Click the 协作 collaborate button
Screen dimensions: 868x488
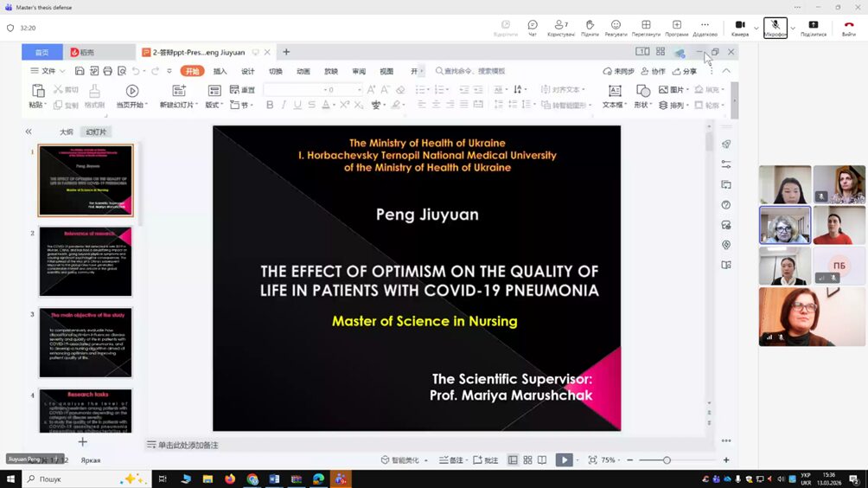[x=653, y=71]
